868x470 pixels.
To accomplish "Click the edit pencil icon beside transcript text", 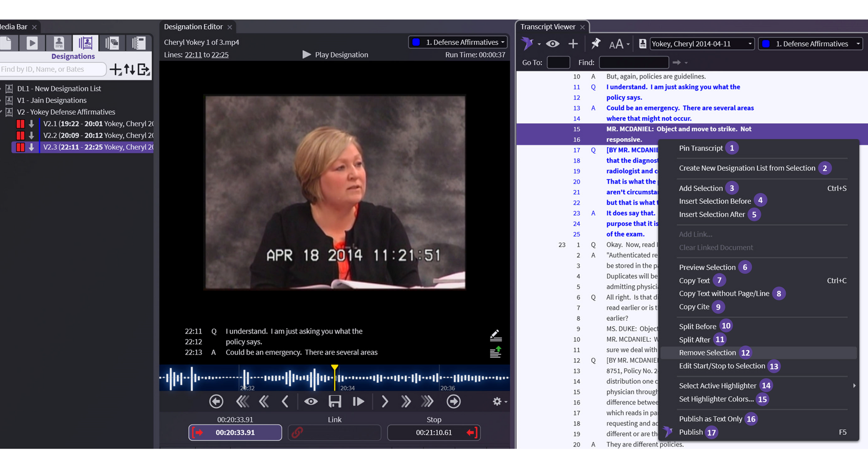I will point(495,335).
